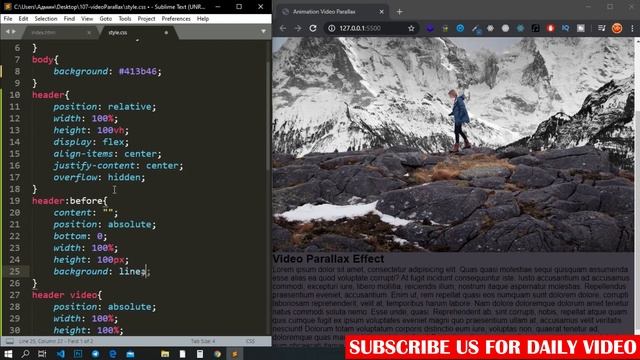Open the Chrome three-dot menu
Image resolution: width=640 pixels, height=360 pixels.
(x=632, y=28)
